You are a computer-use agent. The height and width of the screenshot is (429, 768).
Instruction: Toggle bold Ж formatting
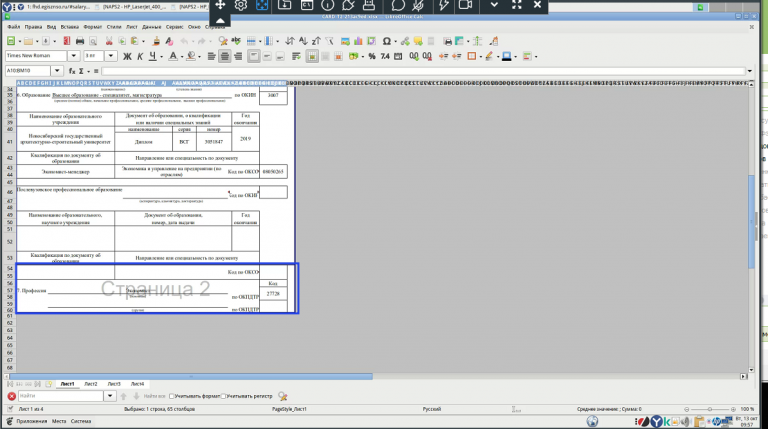click(127, 56)
